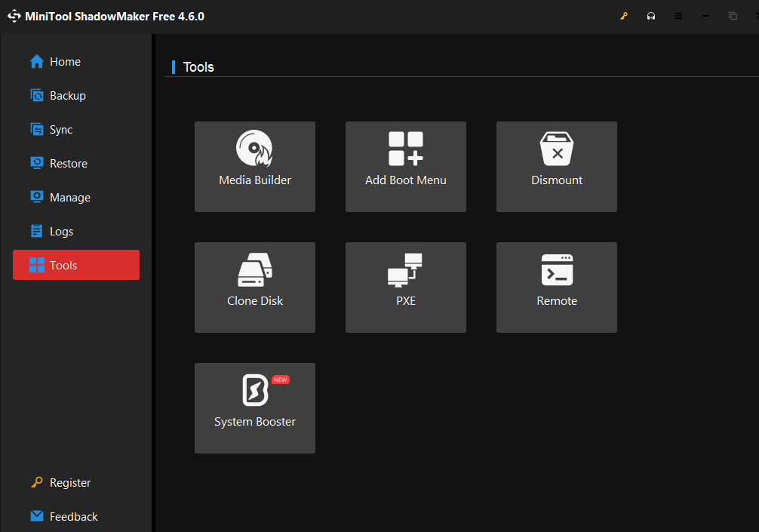Open the Remote tool tile

557,287
